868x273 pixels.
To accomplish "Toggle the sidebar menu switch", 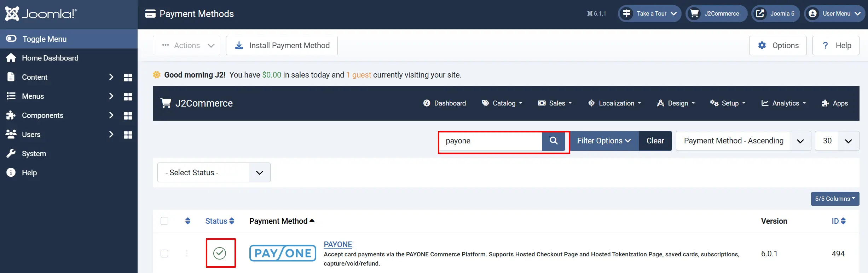I will 11,39.
